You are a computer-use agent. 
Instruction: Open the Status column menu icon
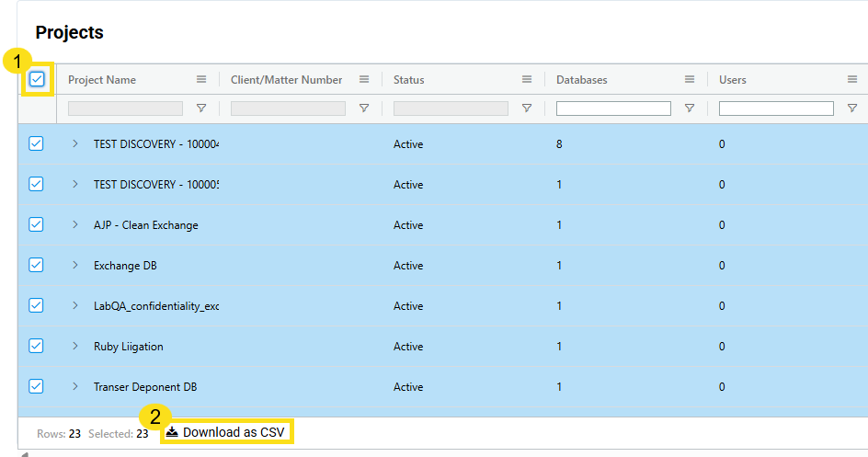click(527, 80)
